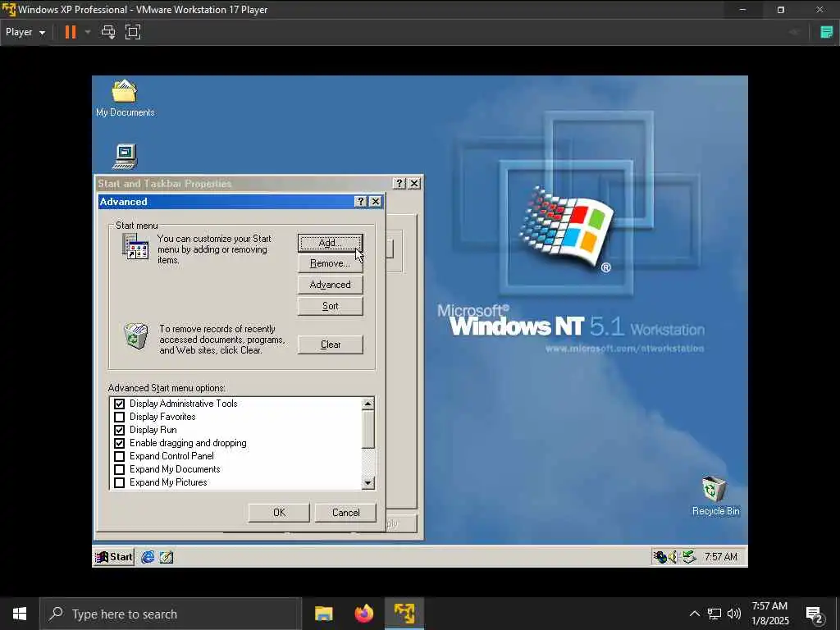Click the Start menu customize icon
The height and width of the screenshot is (630, 840).
click(135, 247)
